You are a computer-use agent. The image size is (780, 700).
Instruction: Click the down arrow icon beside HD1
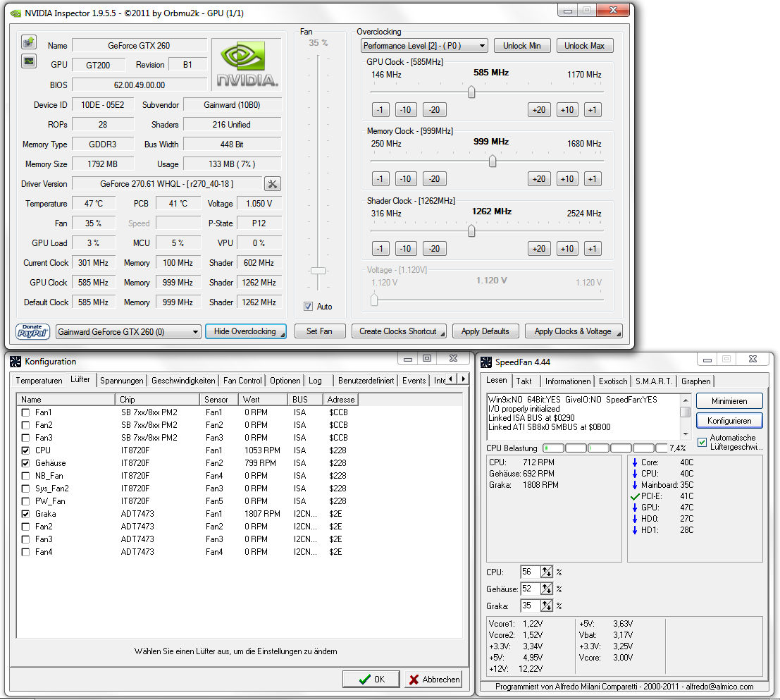635,530
